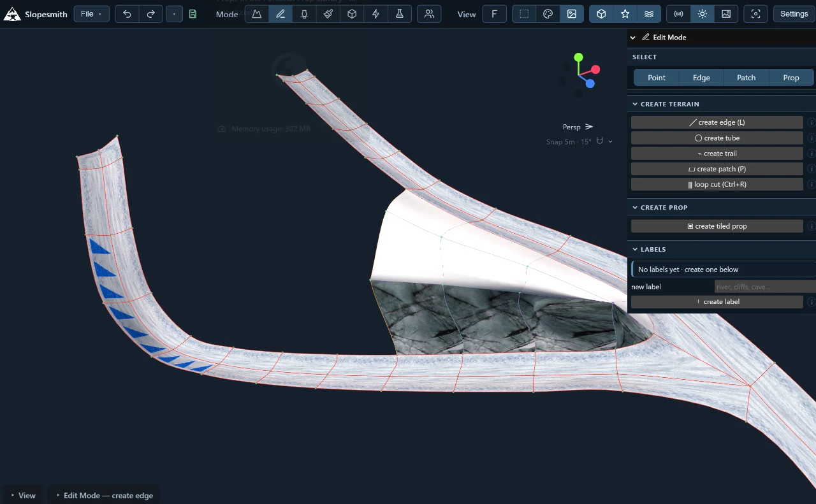Image resolution: width=816 pixels, height=504 pixels.
Task: Select the mountain terrain mode icon
Action: (x=257, y=14)
